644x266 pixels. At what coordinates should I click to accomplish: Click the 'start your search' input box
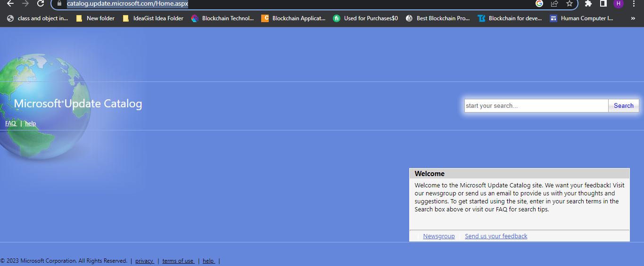(536, 106)
